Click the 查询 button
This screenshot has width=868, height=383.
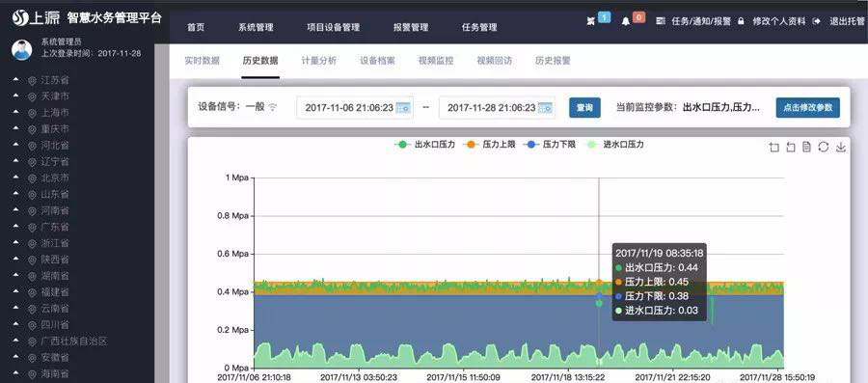(584, 107)
